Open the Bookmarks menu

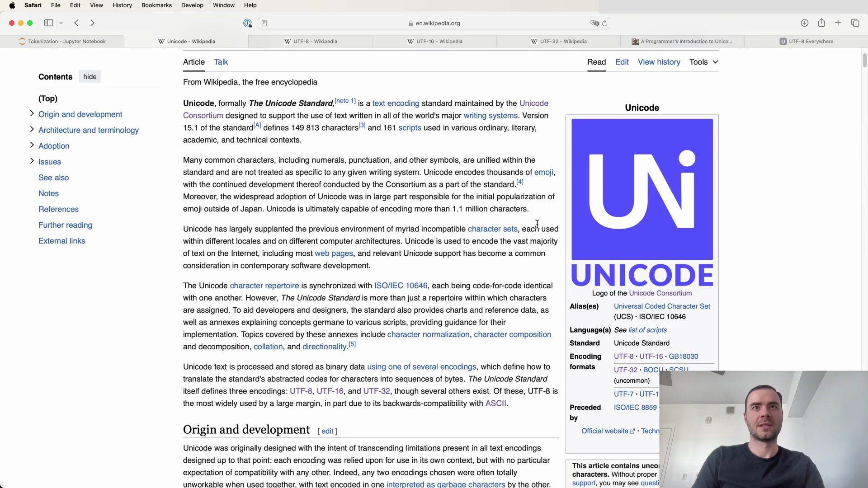click(156, 5)
